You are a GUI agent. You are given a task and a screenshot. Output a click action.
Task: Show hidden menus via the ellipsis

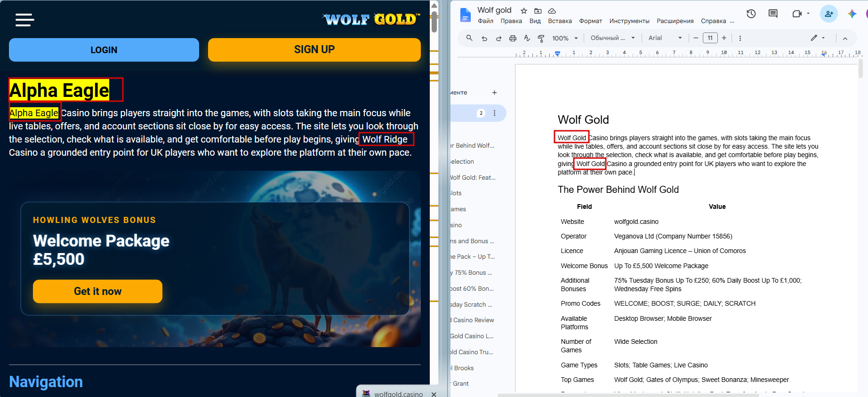coord(732,21)
